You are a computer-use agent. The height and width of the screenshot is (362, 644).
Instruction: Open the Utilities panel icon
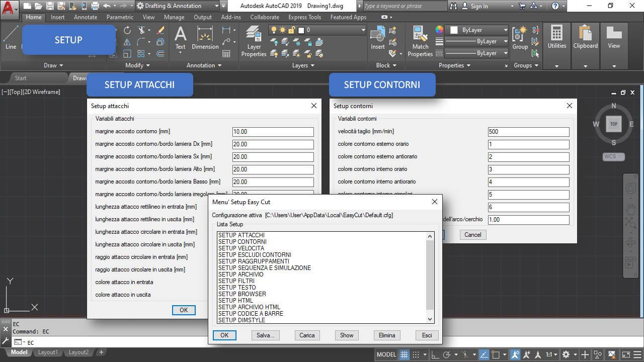click(556, 38)
